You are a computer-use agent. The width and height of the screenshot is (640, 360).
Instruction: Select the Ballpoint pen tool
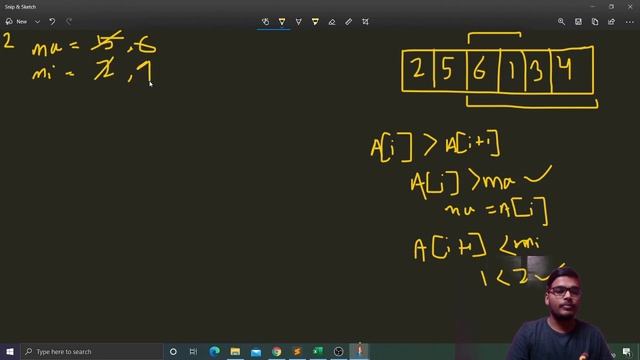(282, 22)
